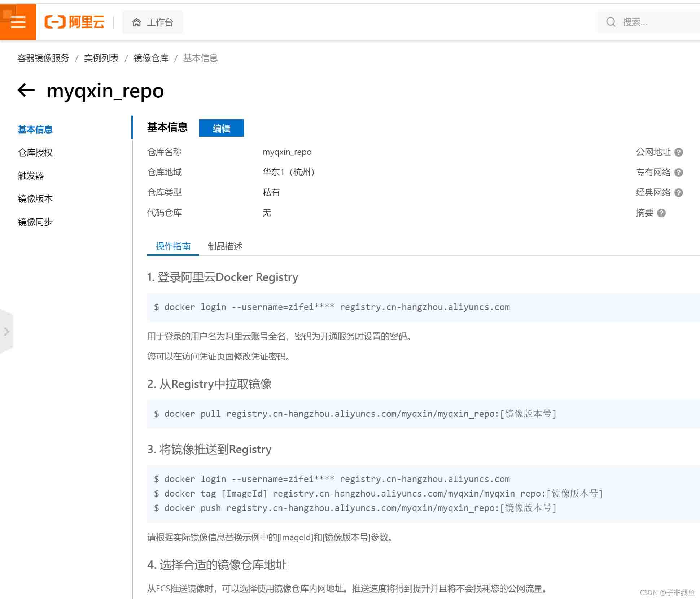Screen dimensions: 700x599
Task: Click help icon next to 经典网络
Action: click(x=679, y=193)
